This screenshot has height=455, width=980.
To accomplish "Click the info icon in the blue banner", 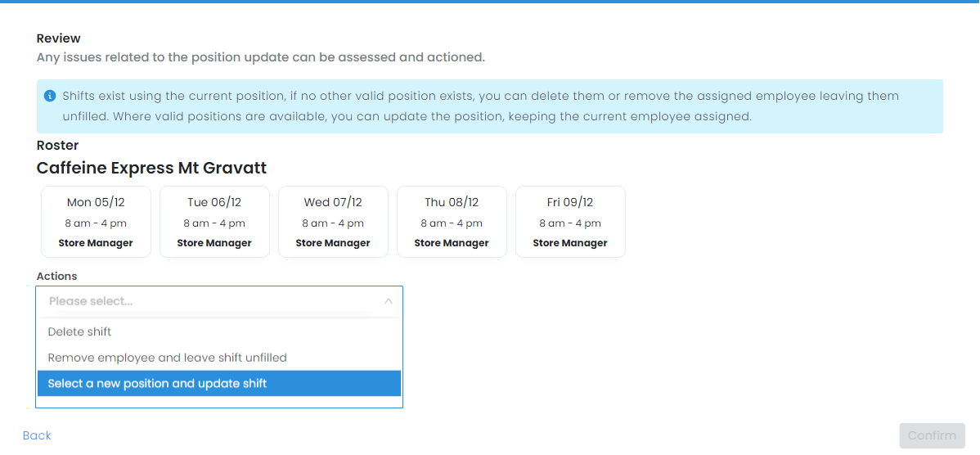I will pos(50,96).
